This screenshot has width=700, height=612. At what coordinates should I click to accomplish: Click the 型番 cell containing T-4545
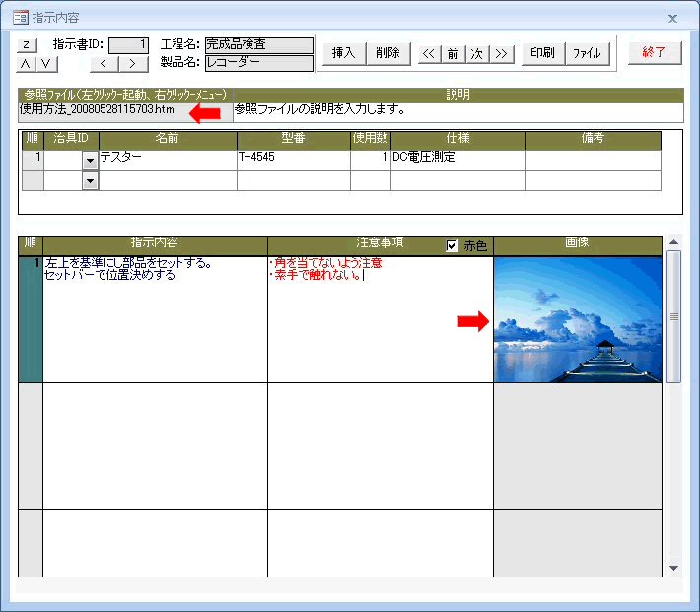tap(293, 160)
